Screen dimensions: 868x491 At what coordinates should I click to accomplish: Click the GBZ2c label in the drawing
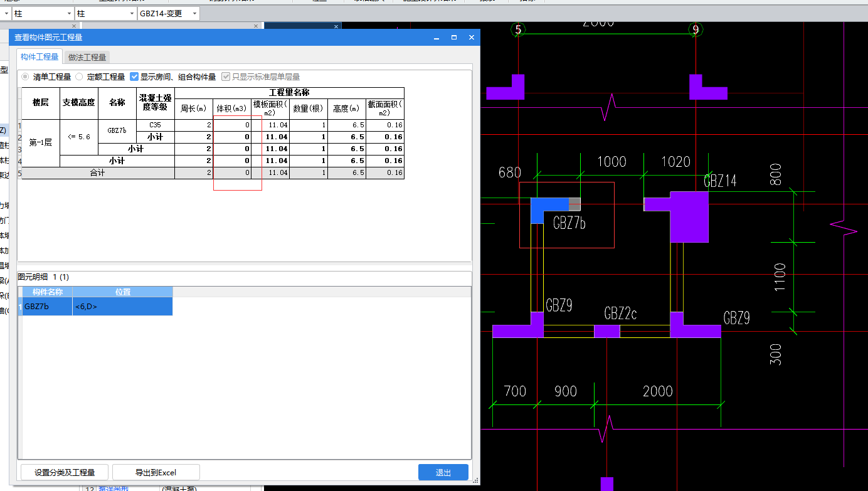620,314
